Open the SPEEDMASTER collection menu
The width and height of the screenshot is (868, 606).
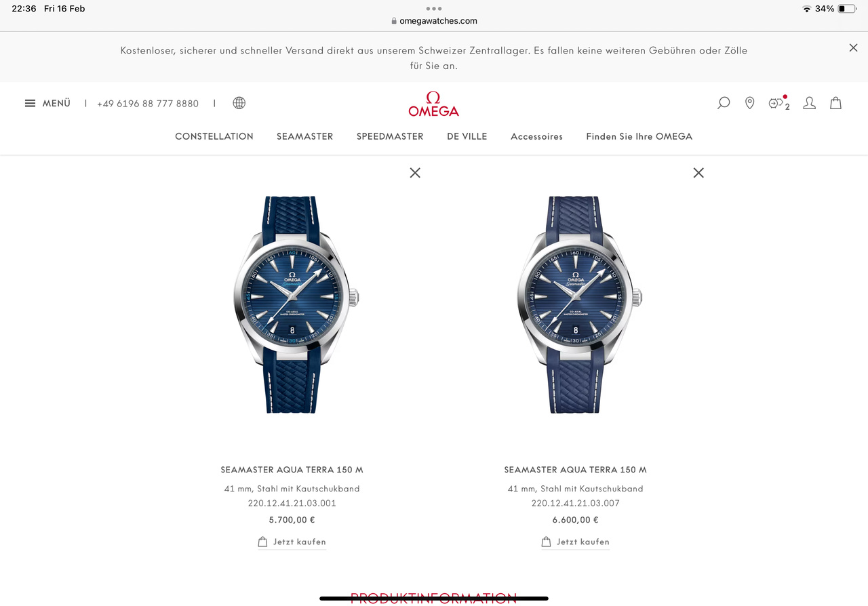click(x=390, y=136)
